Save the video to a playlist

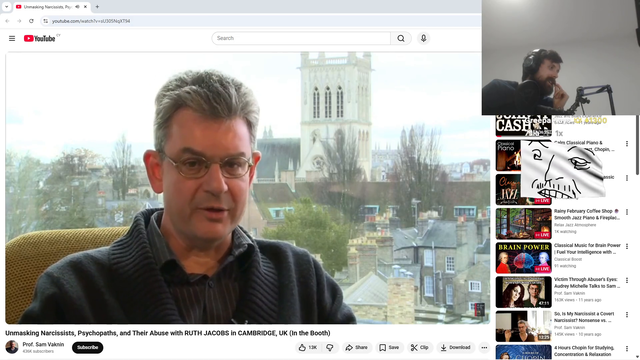pyautogui.click(x=389, y=347)
